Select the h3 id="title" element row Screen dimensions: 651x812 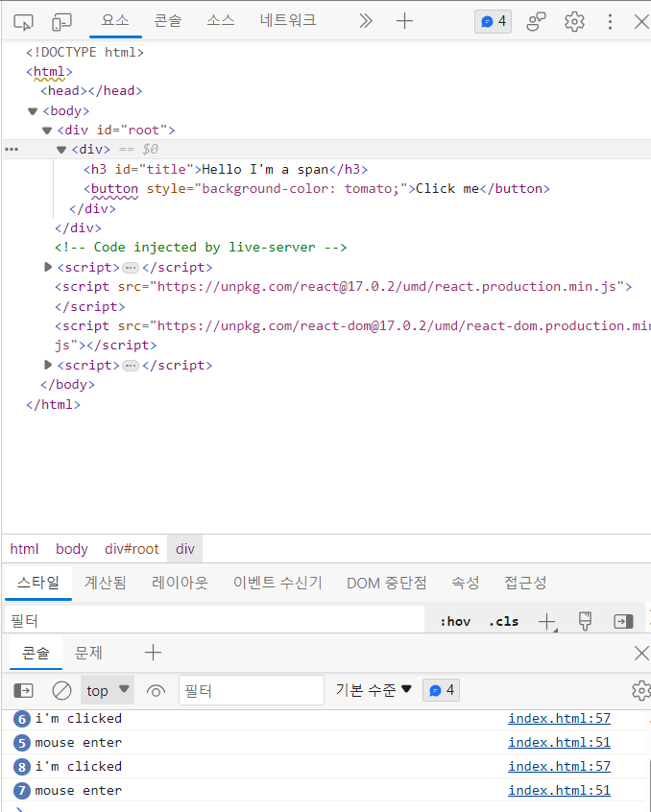(x=226, y=169)
